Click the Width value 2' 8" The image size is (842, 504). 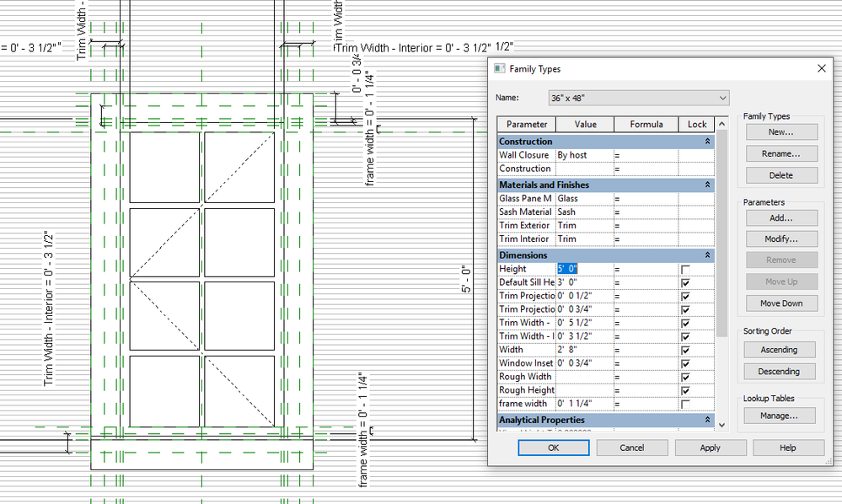tap(584, 350)
